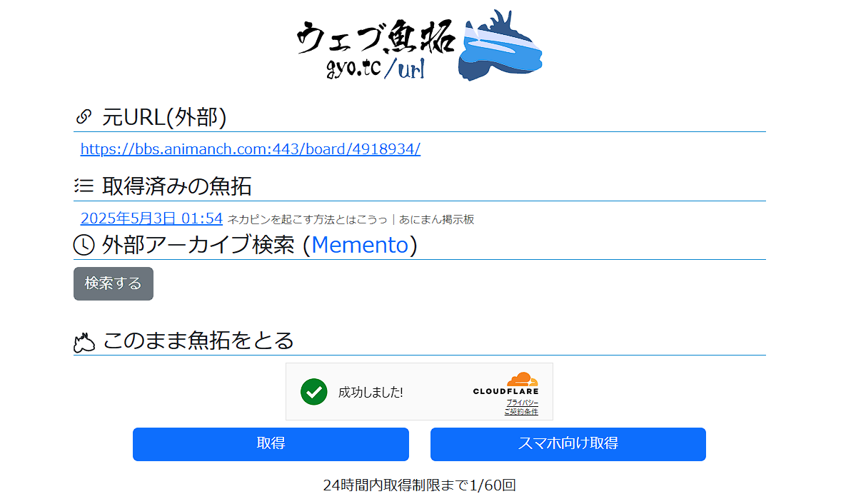
Task: Open Cloudflare ご契約条件 link
Action: pyautogui.click(x=521, y=412)
